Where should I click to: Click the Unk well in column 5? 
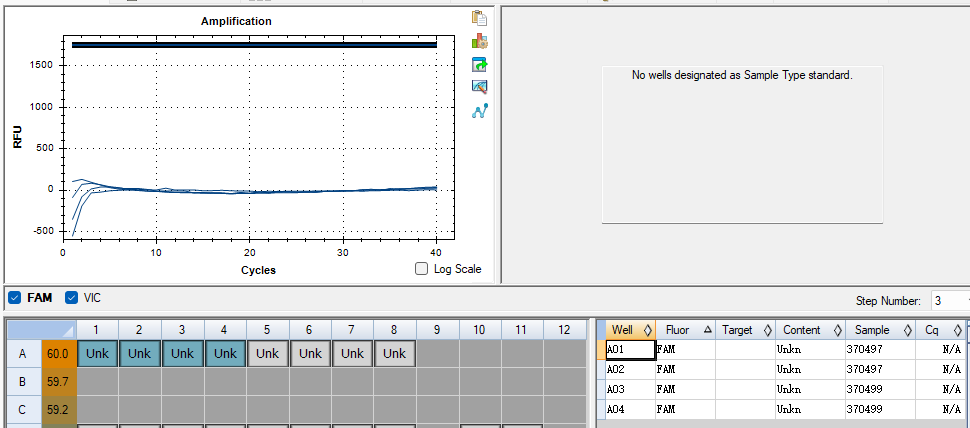point(267,354)
